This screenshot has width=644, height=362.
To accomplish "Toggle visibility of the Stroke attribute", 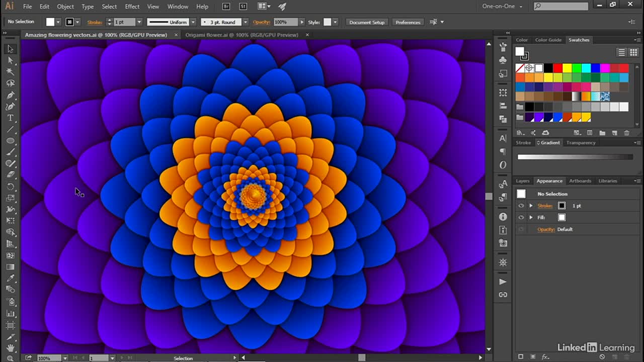I will pyautogui.click(x=521, y=206).
